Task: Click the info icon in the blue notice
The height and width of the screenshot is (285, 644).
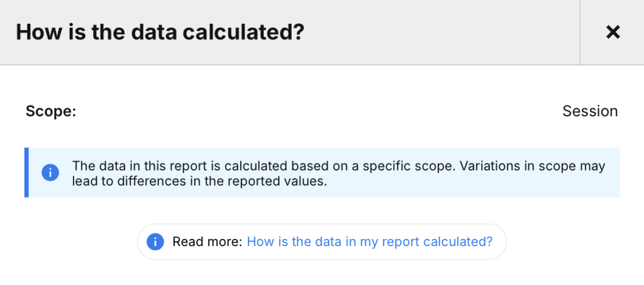Action: tap(50, 172)
